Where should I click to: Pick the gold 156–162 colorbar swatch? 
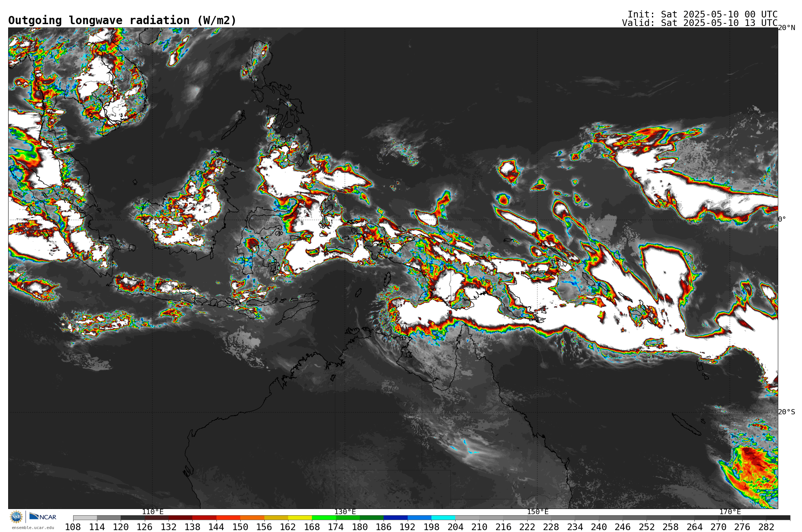[x=276, y=518]
